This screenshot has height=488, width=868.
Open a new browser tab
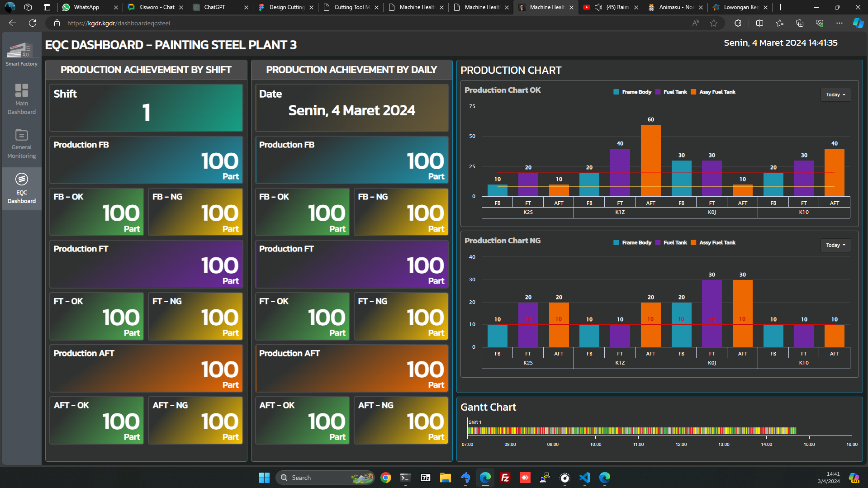point(781,7)
